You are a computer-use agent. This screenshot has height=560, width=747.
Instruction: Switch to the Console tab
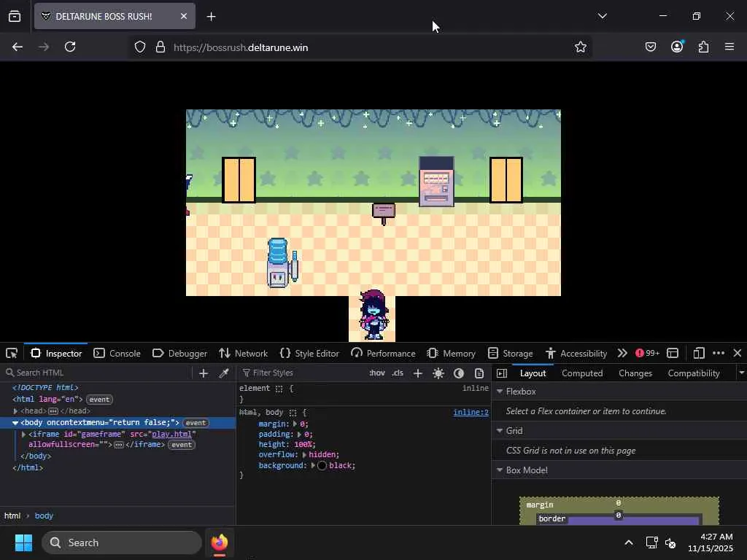pyautogui.click(x=117, y=354)
